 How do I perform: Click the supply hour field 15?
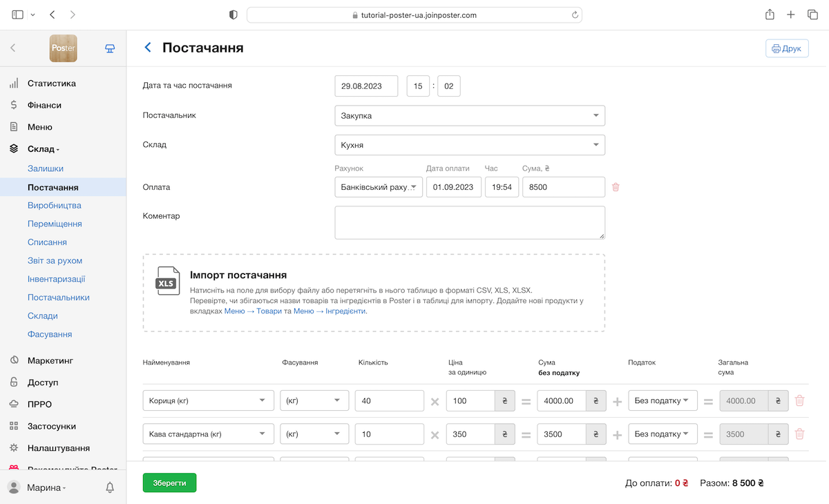pos(418,86)
